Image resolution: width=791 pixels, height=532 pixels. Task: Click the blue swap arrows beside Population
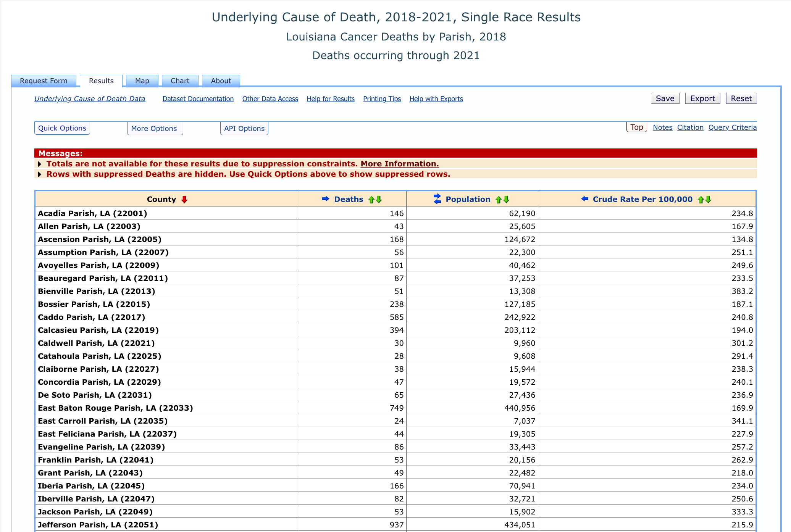tap(437, 199)
